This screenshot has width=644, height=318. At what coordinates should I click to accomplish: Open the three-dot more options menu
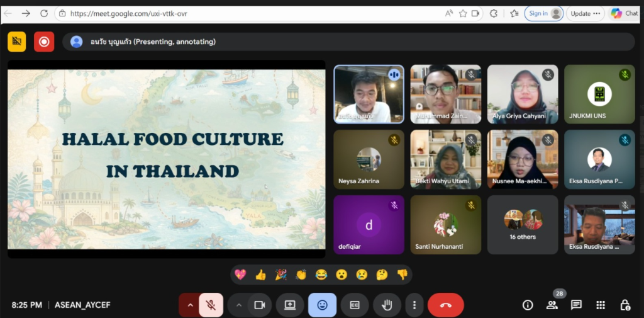tap(414, 305)
